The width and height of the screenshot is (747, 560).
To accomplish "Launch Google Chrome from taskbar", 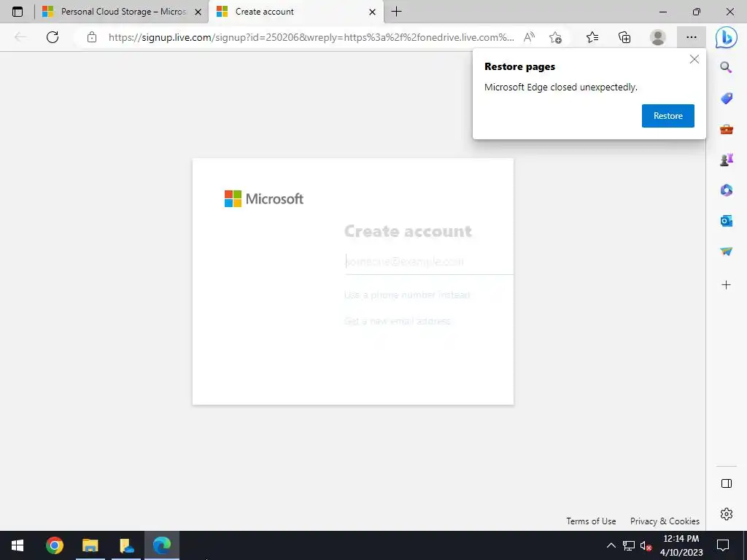I will (x=54, y=545).
